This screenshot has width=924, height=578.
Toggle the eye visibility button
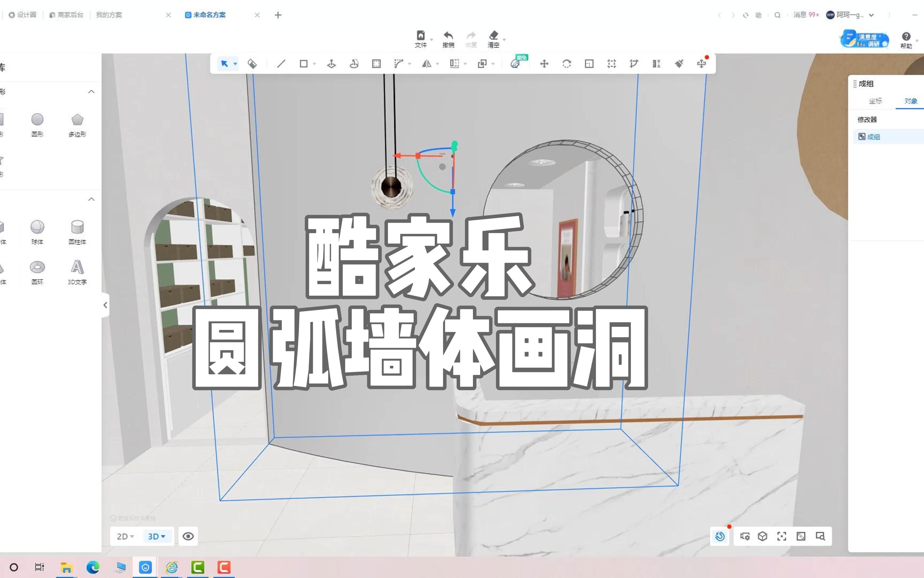188,536
